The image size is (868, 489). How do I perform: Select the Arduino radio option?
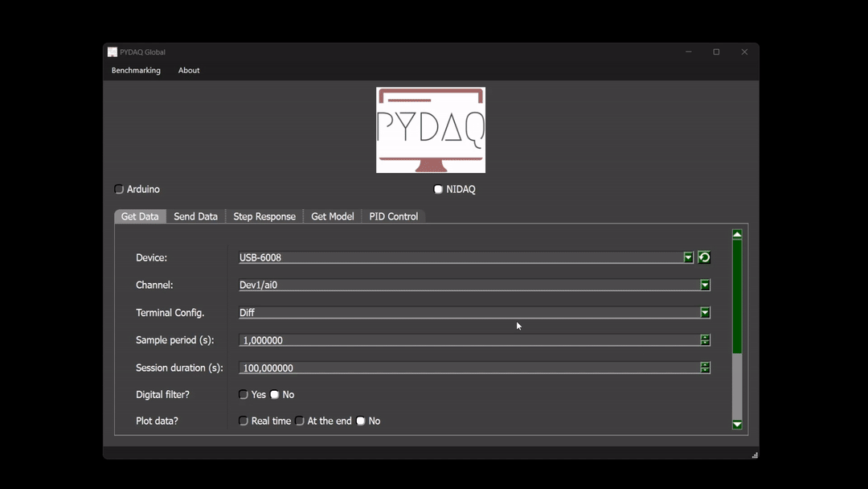119,189
